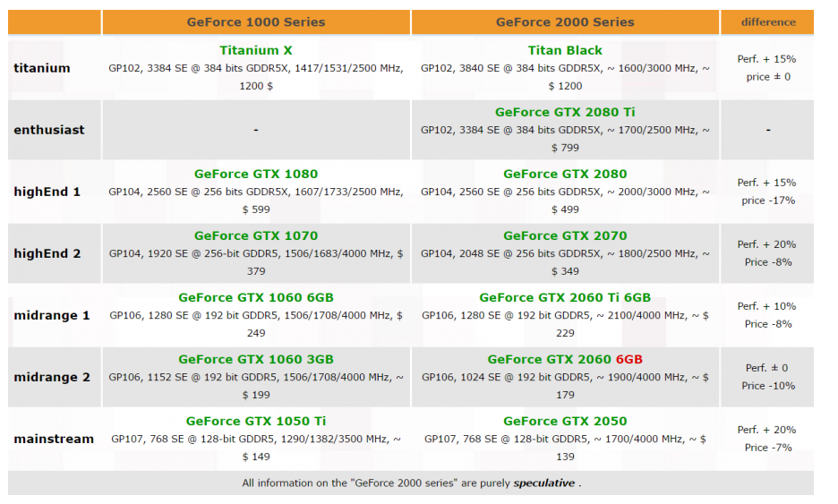Click the mainstream row label
838x504 pixels.
54,440
